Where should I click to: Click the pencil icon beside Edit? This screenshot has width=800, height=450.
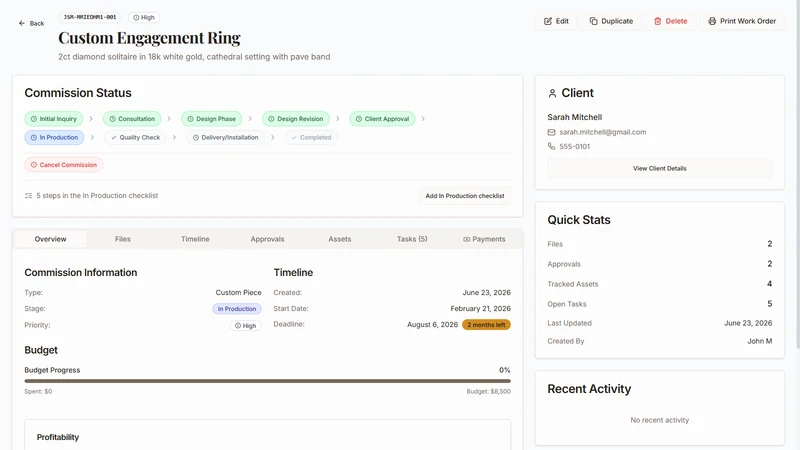(548, 21)
